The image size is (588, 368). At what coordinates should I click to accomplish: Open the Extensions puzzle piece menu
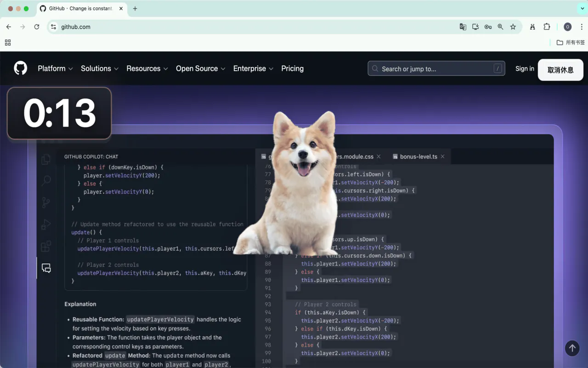pyautogui.click(x=547, y=27)
